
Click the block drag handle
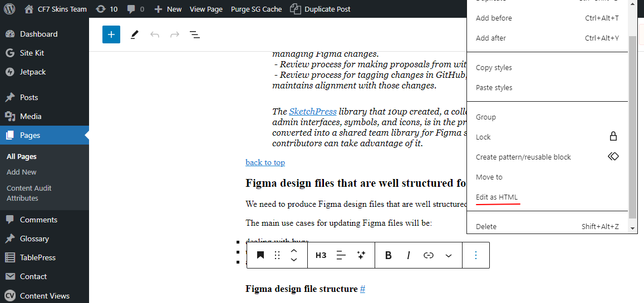[x=277, y=255]
